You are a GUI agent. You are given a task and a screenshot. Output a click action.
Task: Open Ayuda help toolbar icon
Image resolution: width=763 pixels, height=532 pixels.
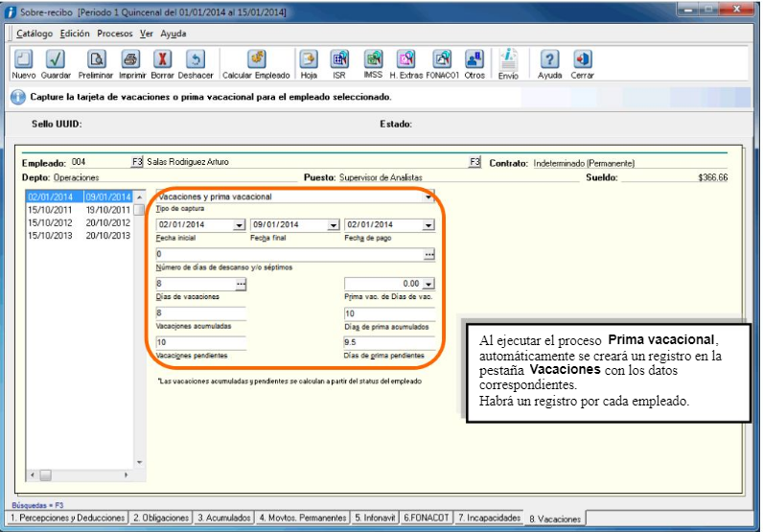coord(549,59)
